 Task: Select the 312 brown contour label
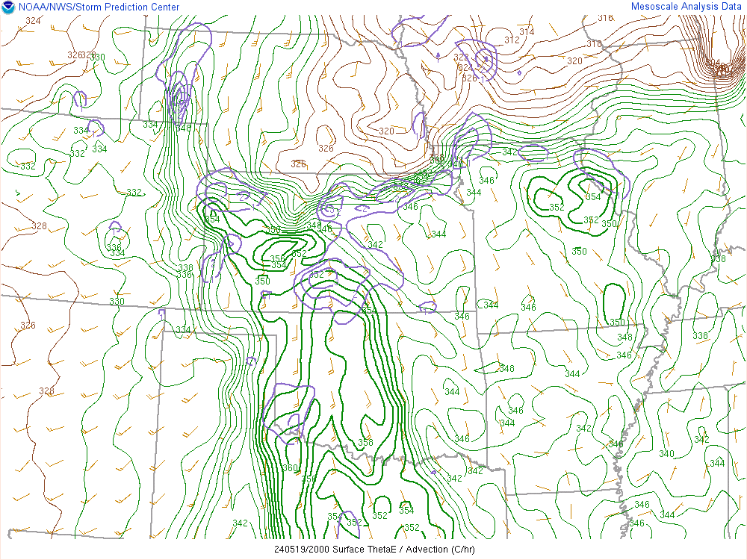point(512,40)
